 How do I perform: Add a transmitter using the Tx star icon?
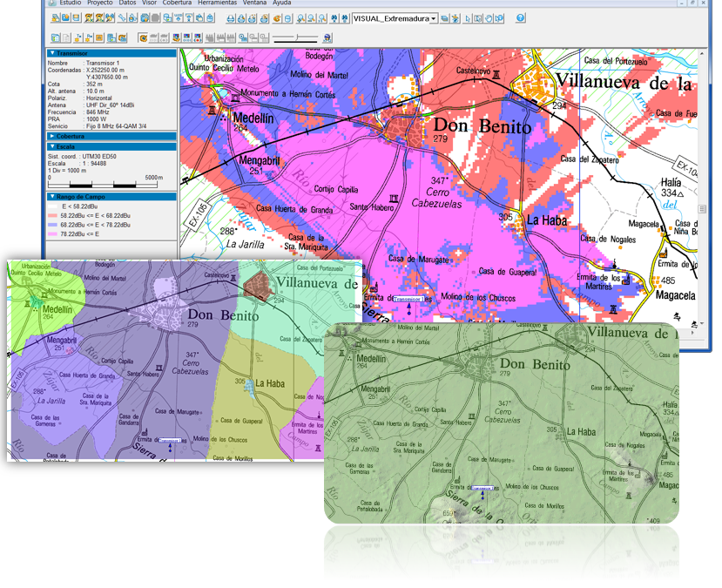tap(78, 37)
